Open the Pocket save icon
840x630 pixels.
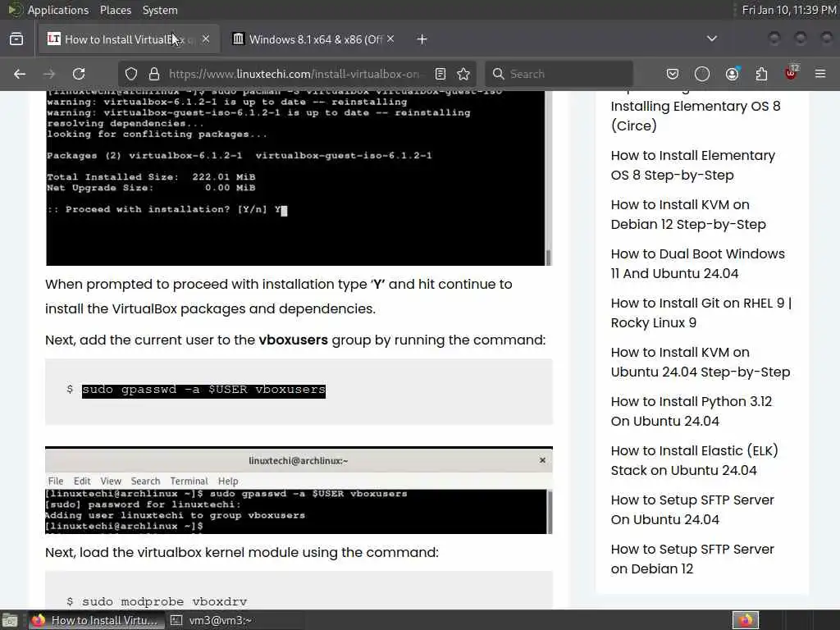pos(673,74)
